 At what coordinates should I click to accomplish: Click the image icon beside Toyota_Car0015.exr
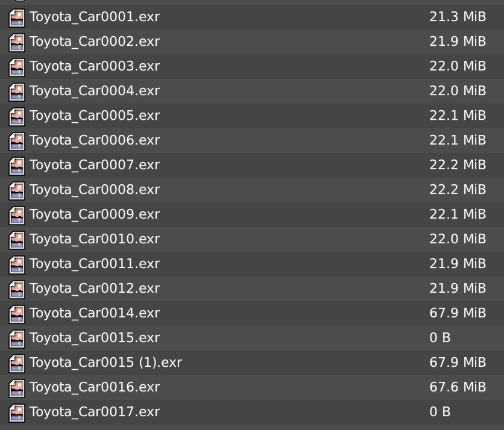[x=17, y=340]
